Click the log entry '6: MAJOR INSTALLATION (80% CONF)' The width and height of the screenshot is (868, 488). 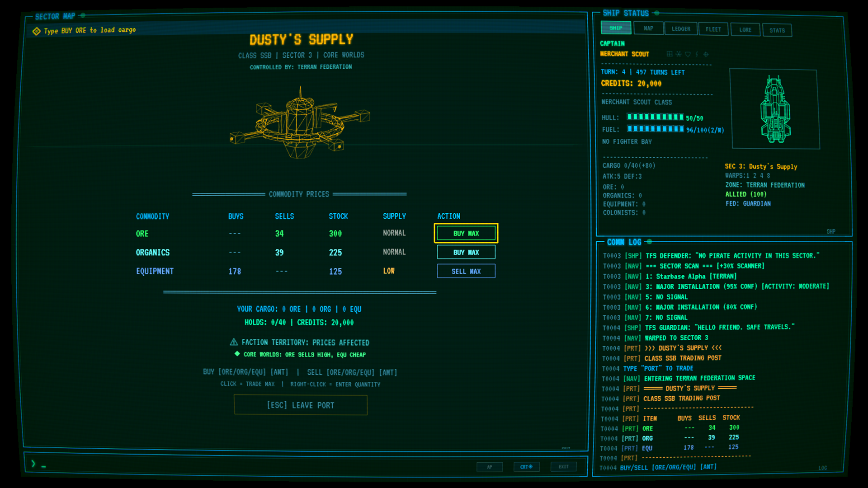[x=701, y=307]
